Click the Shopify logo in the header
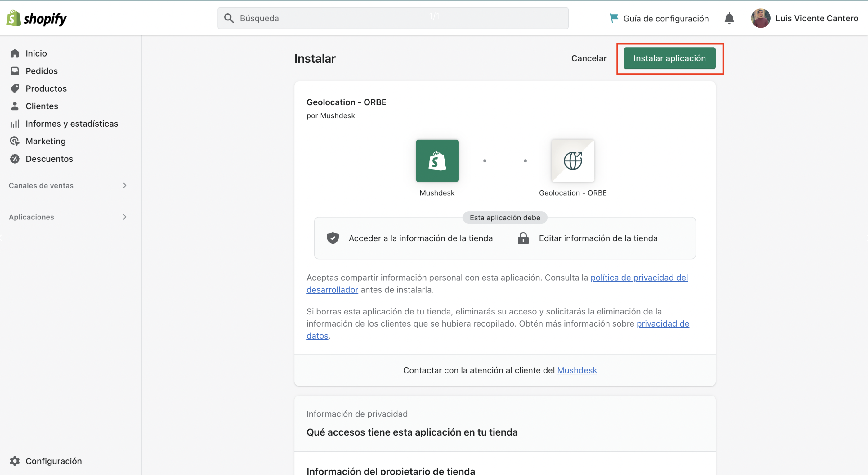Viewport: 868px width, 475px height. click(36, 18)
